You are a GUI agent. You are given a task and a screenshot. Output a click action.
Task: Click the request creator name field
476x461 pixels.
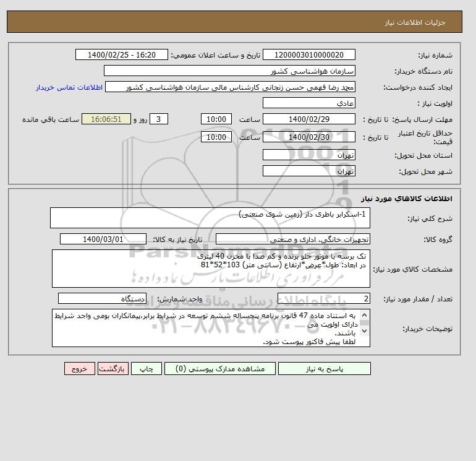pos(230,87)
